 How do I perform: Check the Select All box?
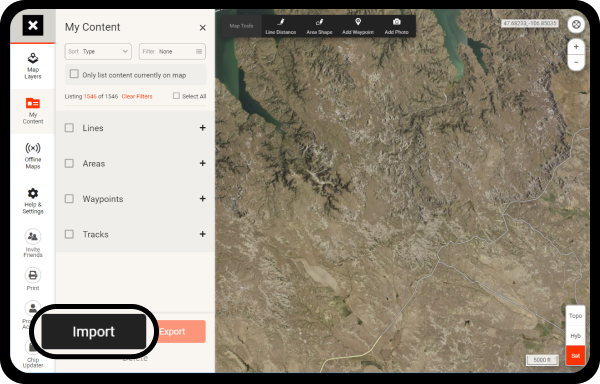click(176, 96)
